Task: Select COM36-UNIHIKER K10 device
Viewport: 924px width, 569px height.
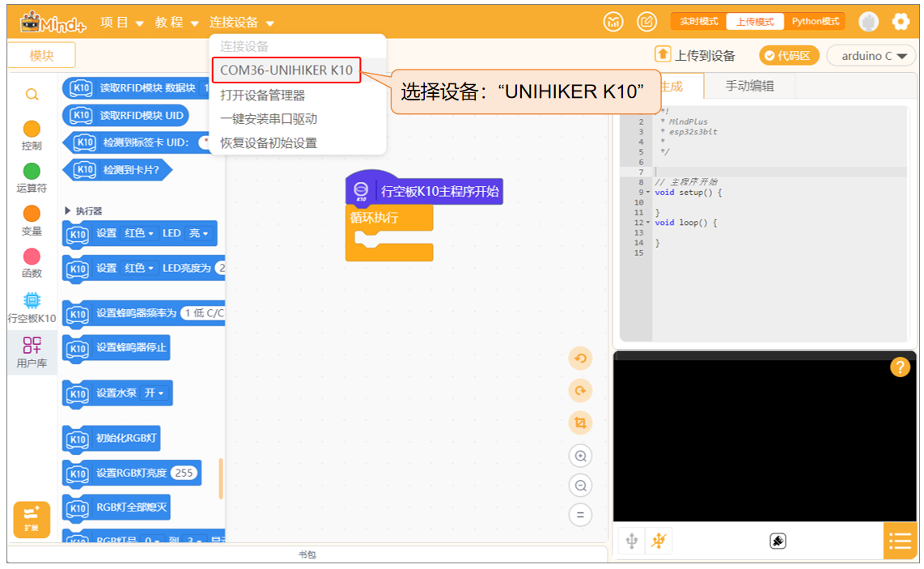Action: (286, 70)
